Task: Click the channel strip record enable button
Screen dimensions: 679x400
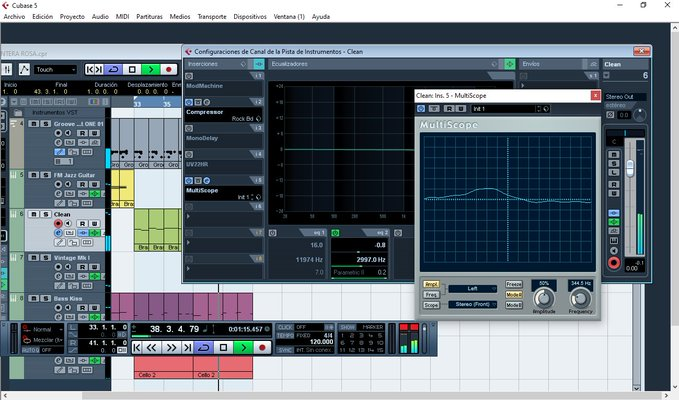Action: (614, 263)
